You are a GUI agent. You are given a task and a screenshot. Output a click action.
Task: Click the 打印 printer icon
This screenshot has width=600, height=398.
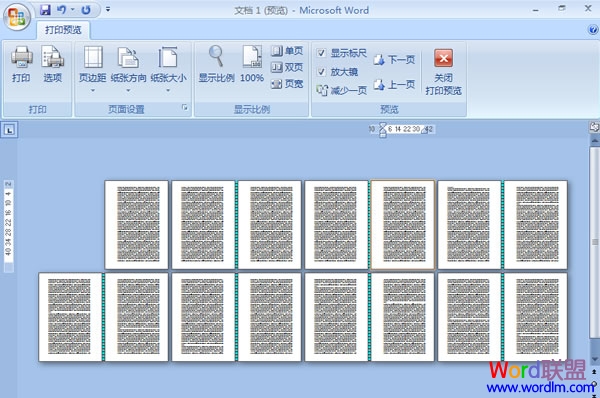[x=21, y=64]
